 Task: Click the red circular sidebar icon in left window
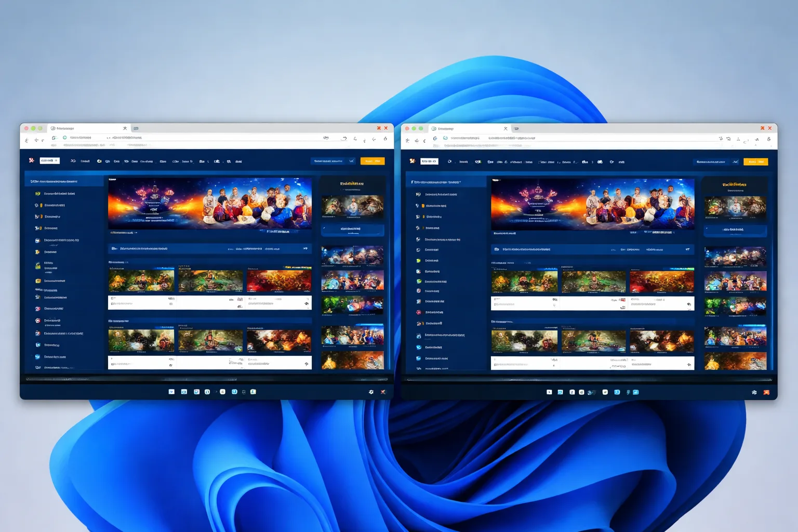[x=37, y=321]
